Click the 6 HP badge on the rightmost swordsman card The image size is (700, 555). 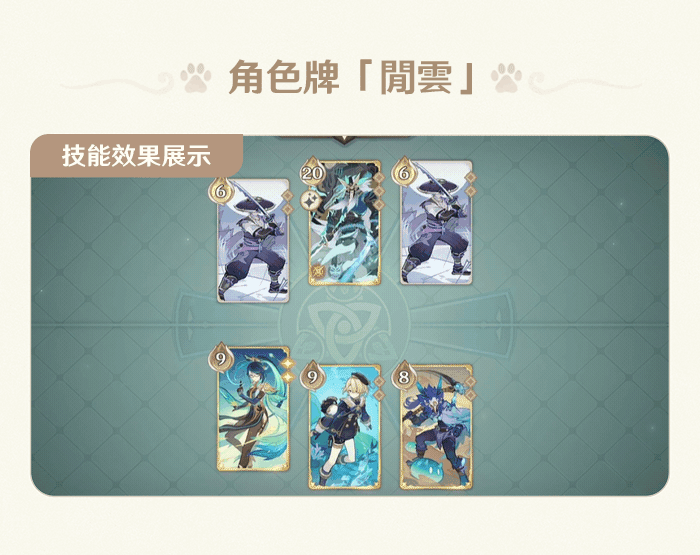[x=403, y=172]
